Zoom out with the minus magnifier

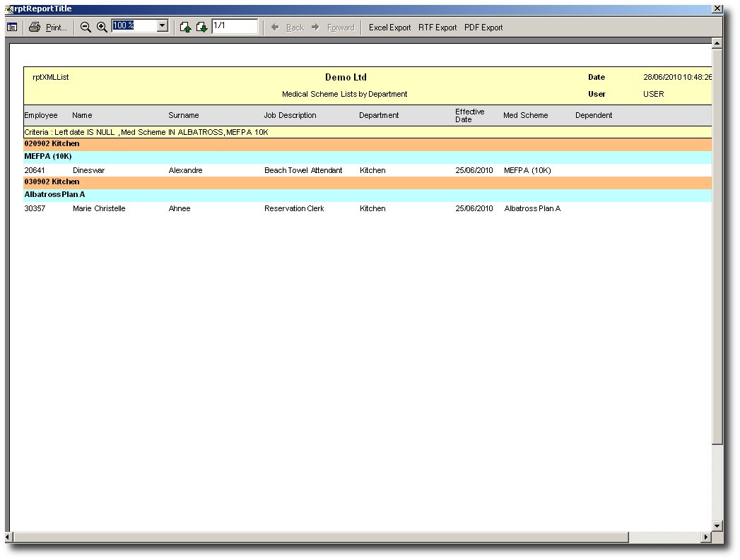[x=86, y=27]
